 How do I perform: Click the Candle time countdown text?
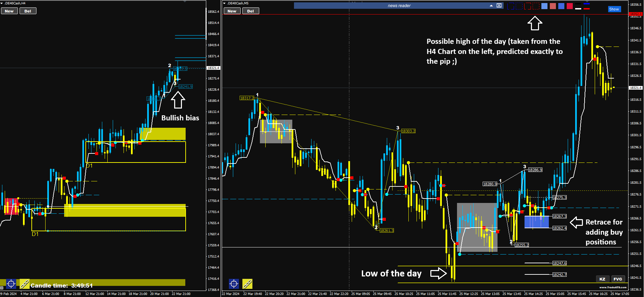coord(62,286)
